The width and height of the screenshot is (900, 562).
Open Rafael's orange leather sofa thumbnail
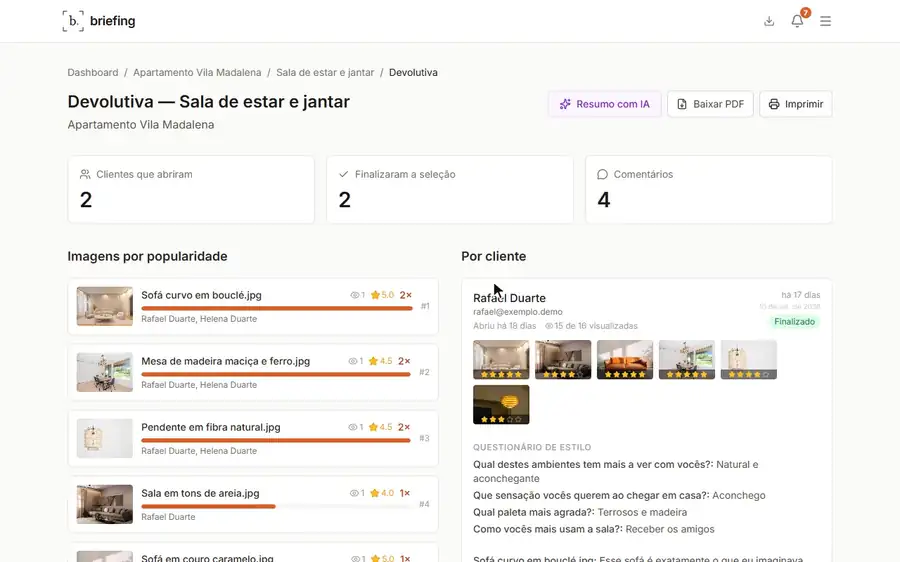[x=625, y=359]
